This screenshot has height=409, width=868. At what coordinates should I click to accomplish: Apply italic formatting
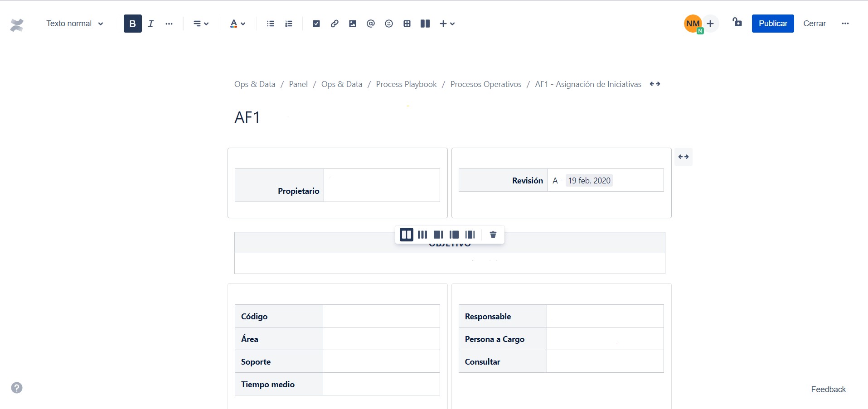(x=151, y=24)
